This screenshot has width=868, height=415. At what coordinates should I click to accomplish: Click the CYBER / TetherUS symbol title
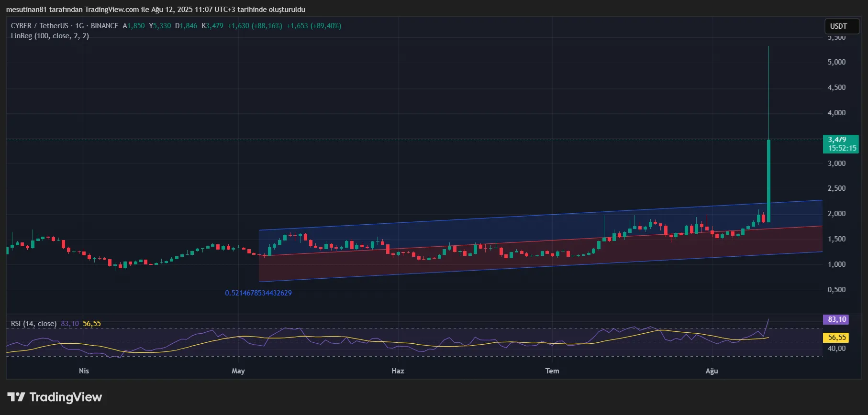click(40, 26)
